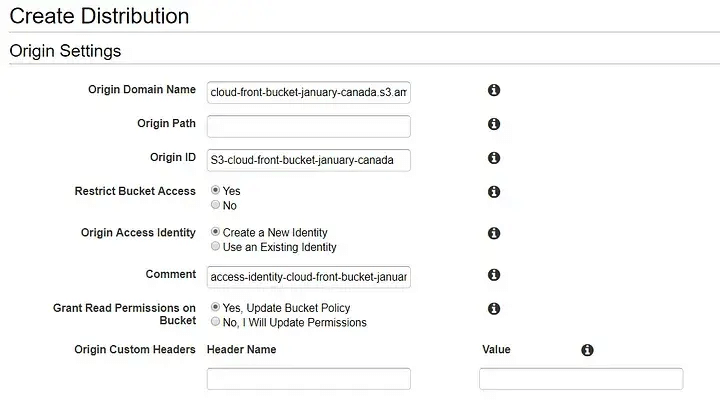
Task: Click info icon beside Comment field
Action: 493,275
